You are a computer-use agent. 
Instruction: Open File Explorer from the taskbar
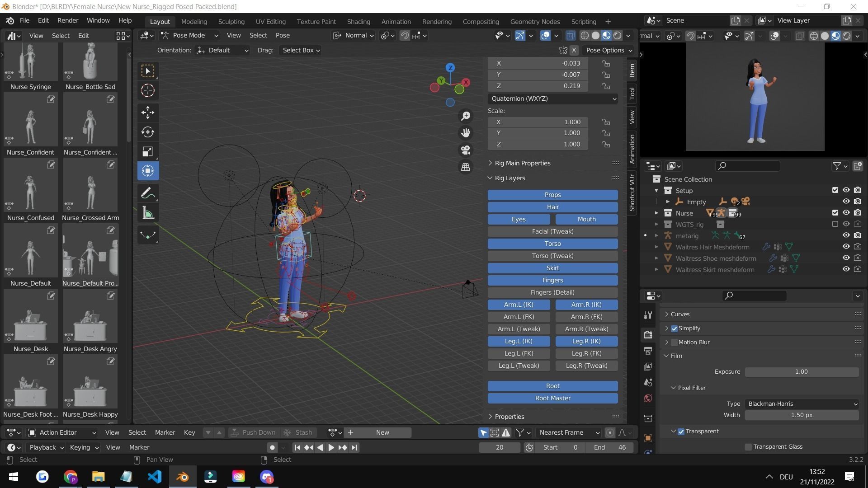99,477
